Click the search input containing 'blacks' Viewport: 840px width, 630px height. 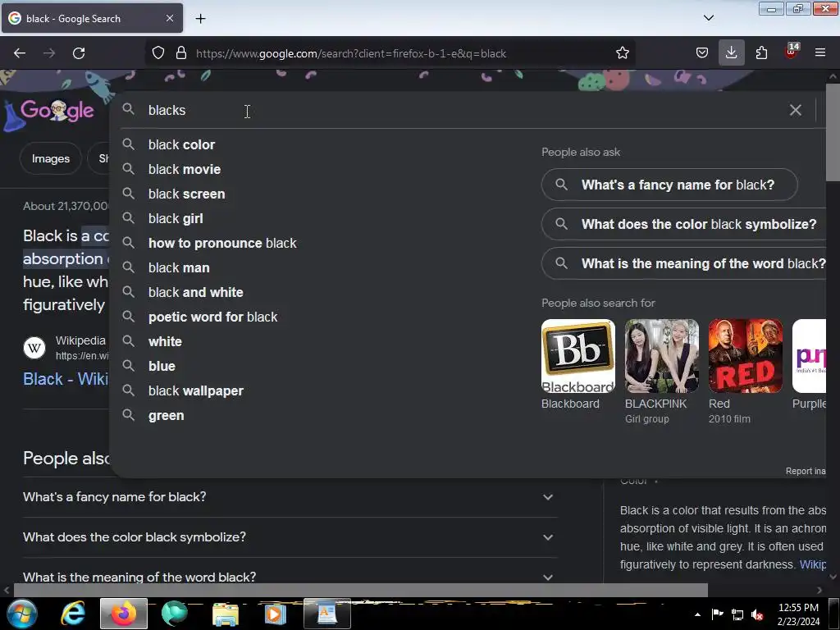461,111
